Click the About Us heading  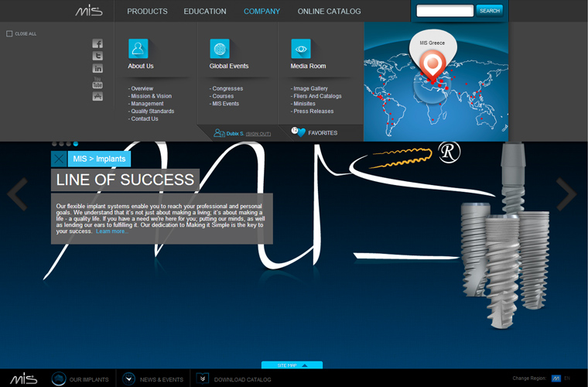point(141,66)
